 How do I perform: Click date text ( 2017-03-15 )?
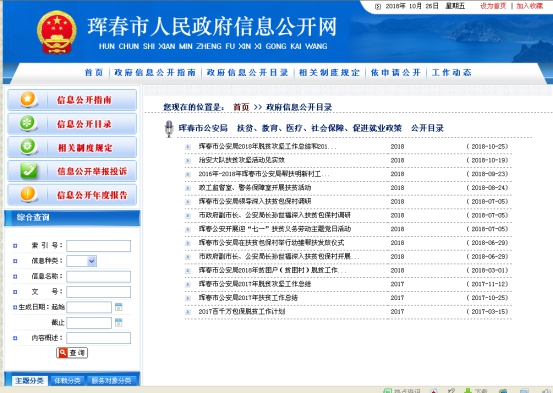(487, 312)
